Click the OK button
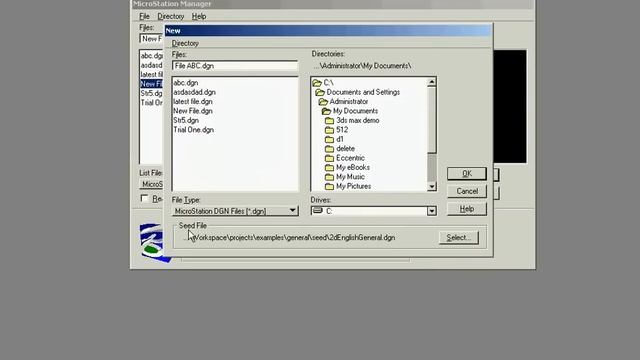This screenshot has height=360, width=640. pos(467,173)
